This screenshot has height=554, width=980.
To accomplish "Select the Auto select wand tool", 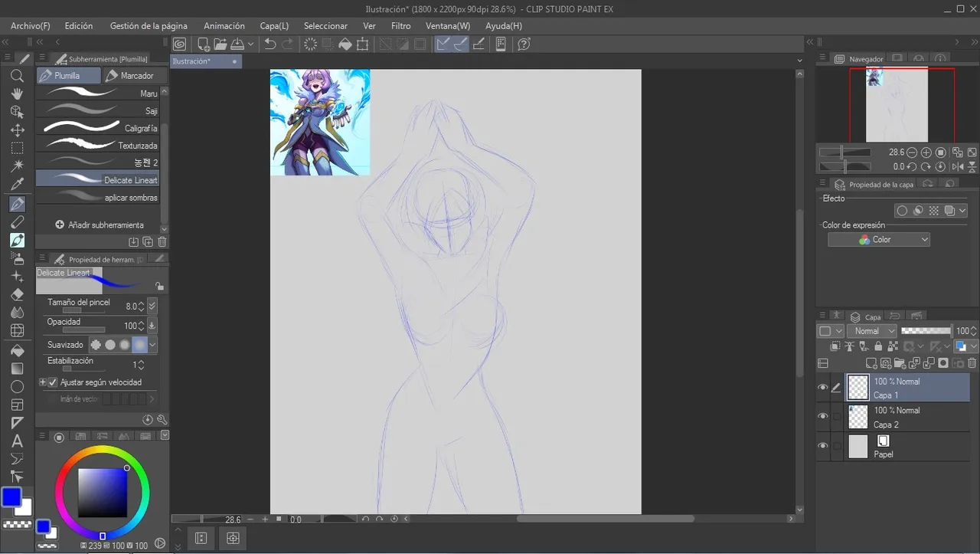I will 17,166.
